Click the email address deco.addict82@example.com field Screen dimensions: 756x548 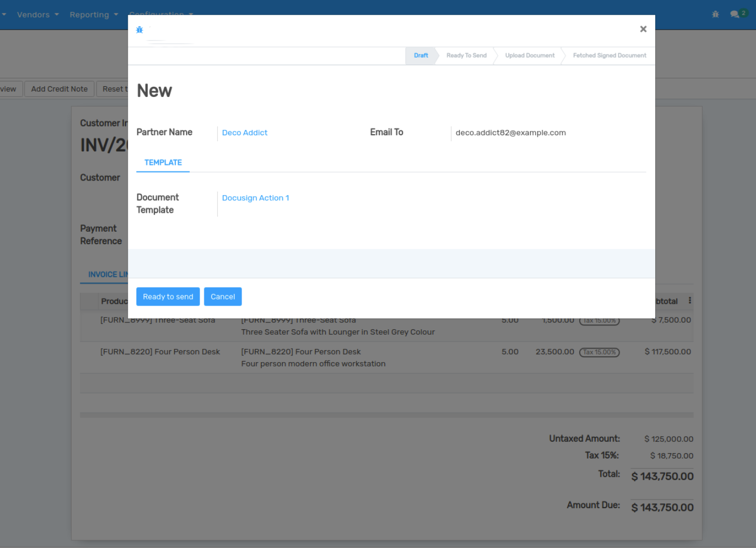point(510,133)
